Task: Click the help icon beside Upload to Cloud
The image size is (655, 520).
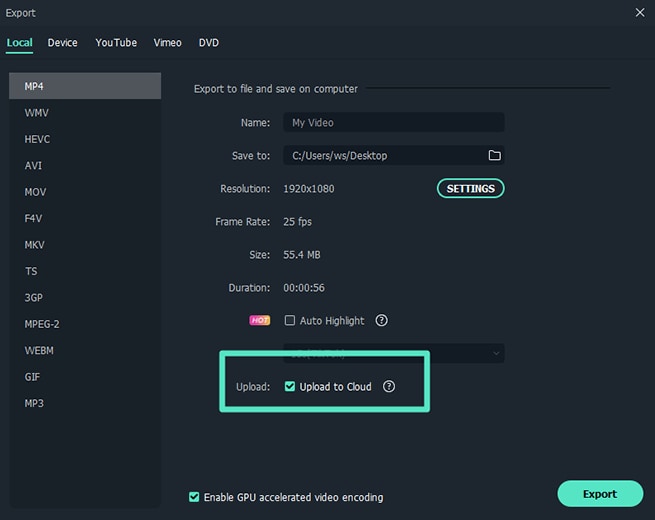Action: (x=390, y=387)
